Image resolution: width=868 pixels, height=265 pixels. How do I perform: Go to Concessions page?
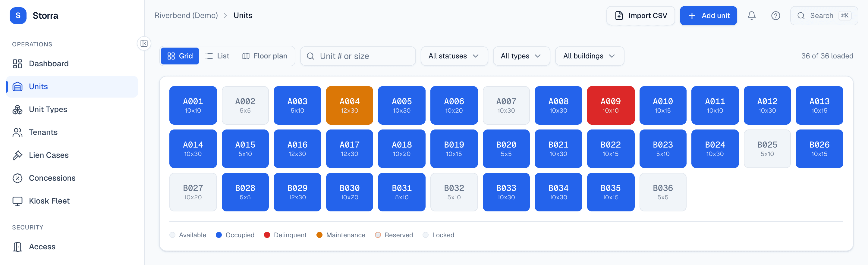click(72, 178)
